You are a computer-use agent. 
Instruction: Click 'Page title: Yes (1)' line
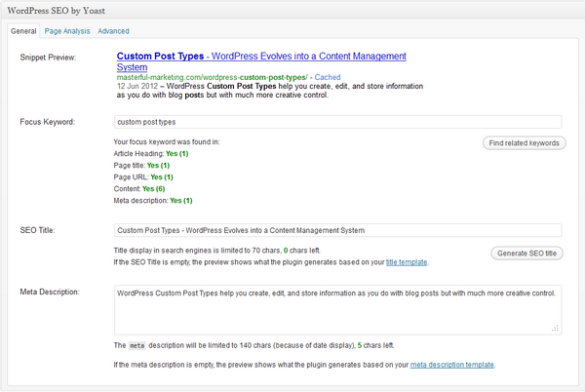[141, 165]
